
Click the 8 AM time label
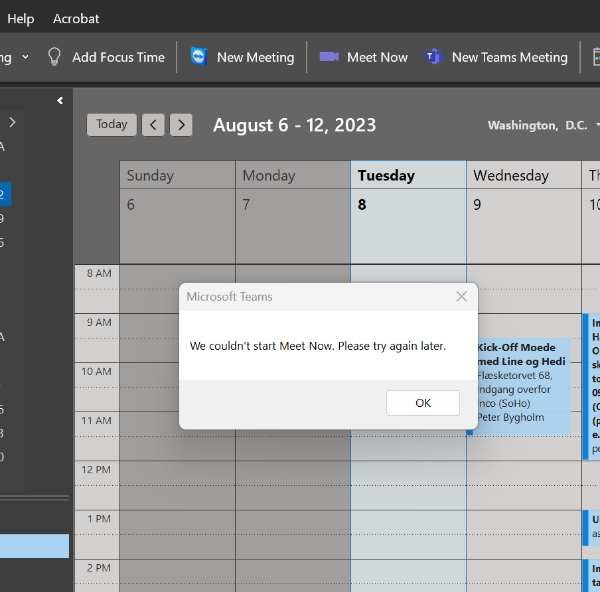(99, 274)
